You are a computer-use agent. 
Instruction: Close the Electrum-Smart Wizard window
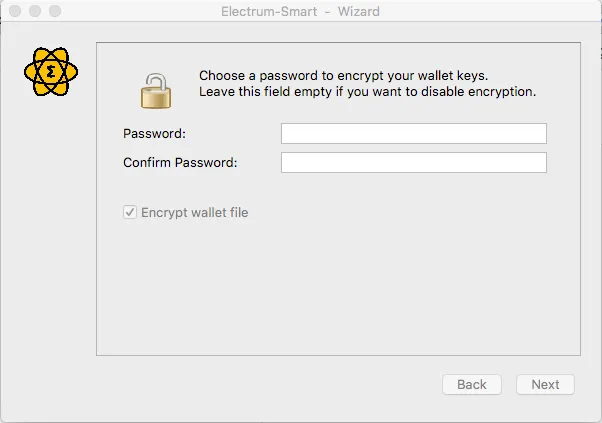[15, 11]
